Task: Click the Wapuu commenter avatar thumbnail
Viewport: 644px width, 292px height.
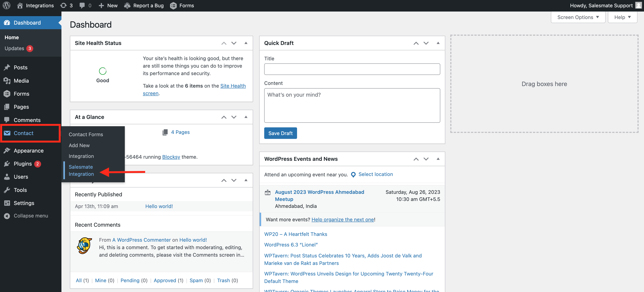Action: 84,246
